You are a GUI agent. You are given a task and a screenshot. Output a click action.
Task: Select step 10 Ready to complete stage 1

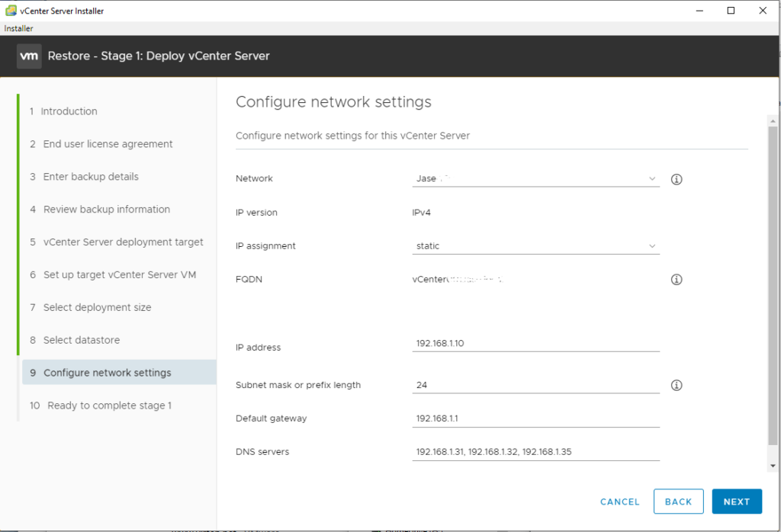(x=101, y=405)
